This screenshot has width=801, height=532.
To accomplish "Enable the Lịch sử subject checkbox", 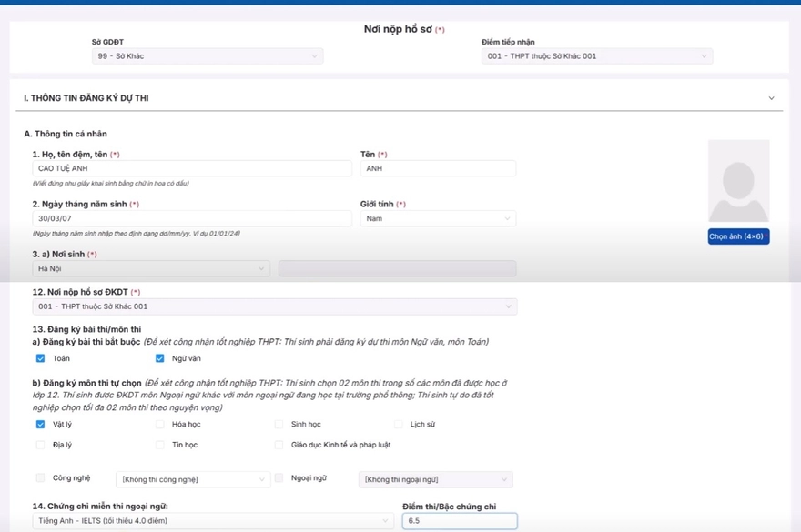I will [x=399, y=425].
